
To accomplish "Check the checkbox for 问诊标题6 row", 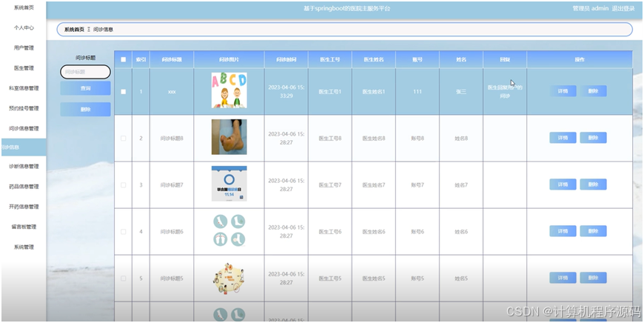I will 123,232.
